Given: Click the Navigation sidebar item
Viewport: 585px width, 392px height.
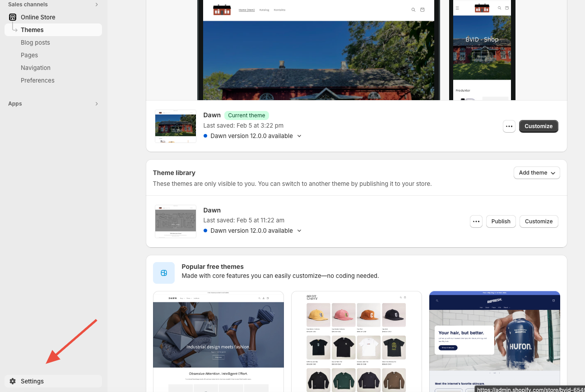Looking at the screenshot, I should point(35,68).
